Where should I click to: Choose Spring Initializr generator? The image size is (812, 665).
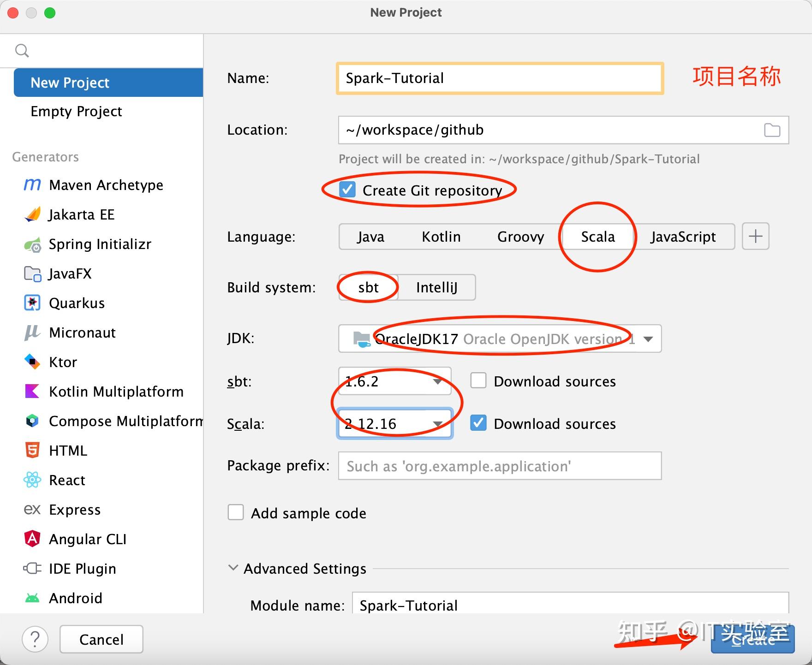click(100, 244)
